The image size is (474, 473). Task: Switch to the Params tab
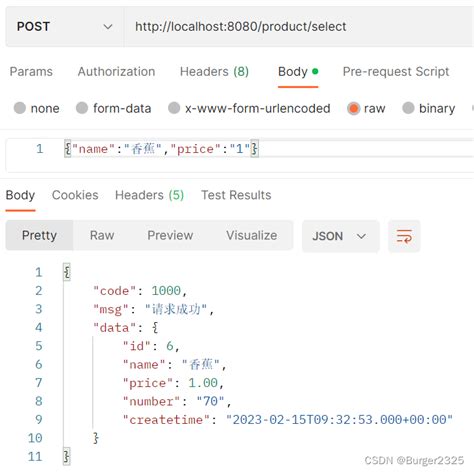[31, 72]
